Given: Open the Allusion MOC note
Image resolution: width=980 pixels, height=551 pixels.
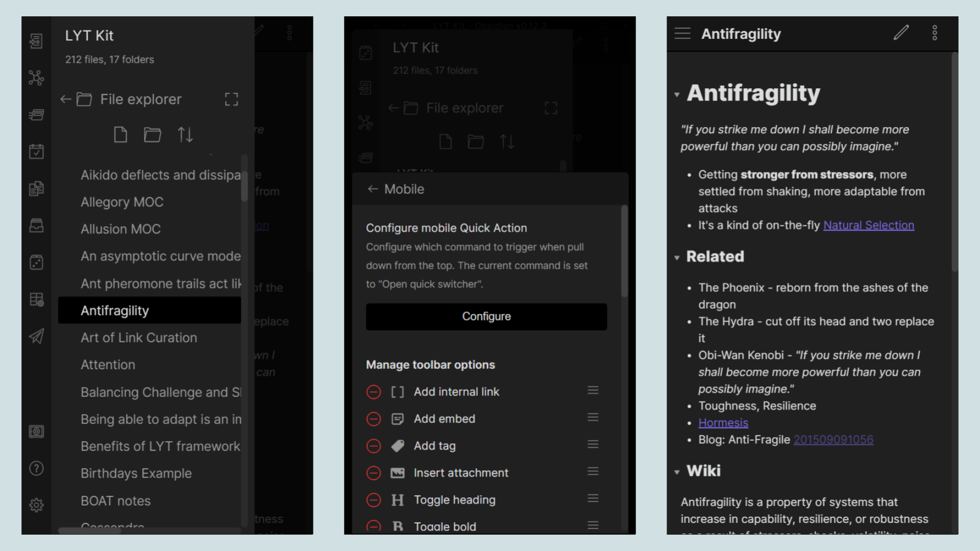Looking at the screenshot, I should [x=150, y=229].
